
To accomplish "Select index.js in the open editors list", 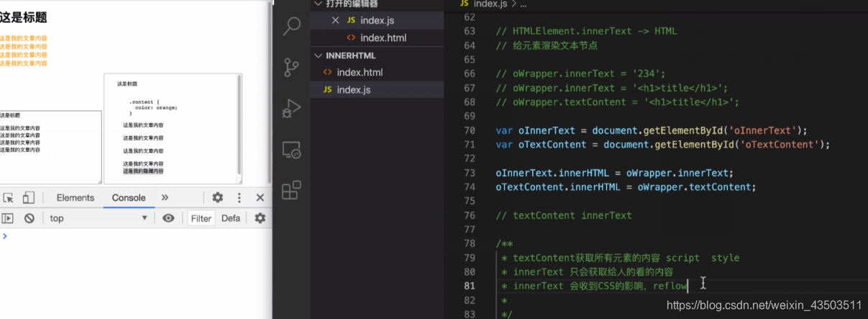I will coord(377,20).
